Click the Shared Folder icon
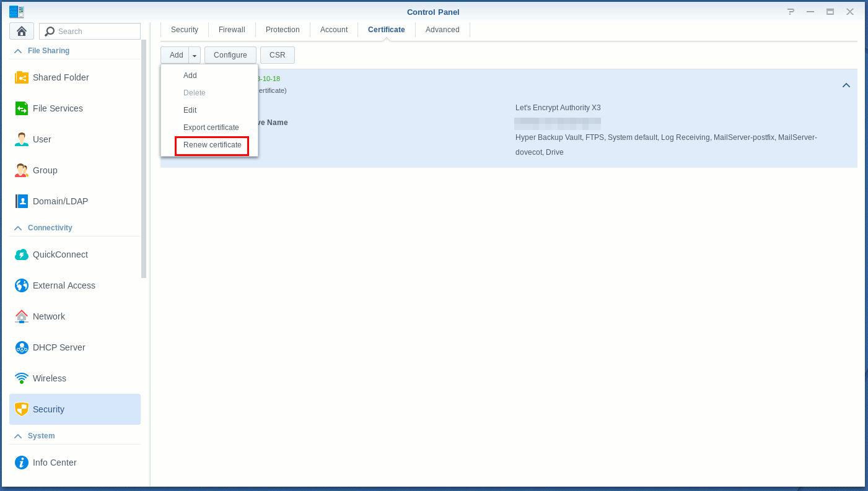Viewport: 868px width, 491px height. [x=22, y=77]
